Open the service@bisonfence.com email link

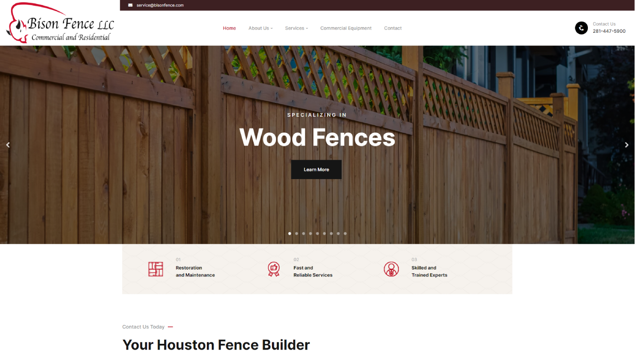coord(160,5)
